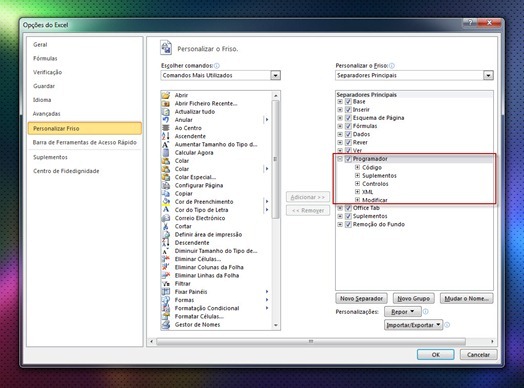Click the Eliminar Colunas da Folha icon
Viewport: 524px width, 388px height.
pyautogui.click(x=166, y=267)
